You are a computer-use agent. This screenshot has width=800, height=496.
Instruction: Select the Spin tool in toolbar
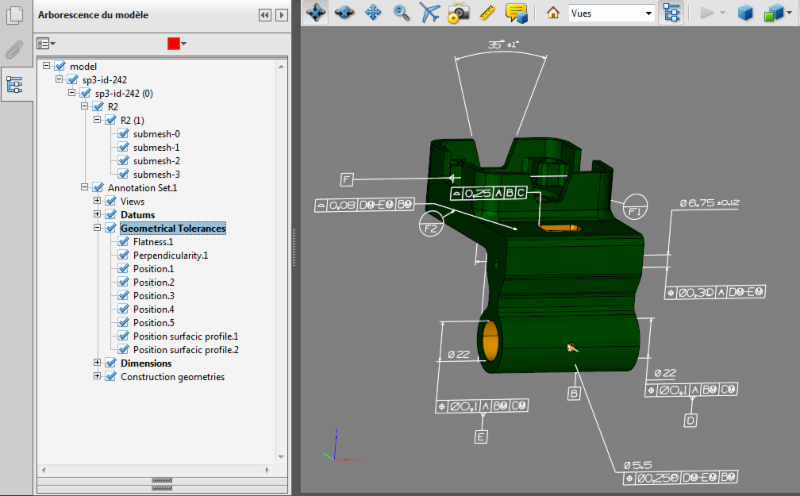pyautogui.click(x=344, y=13)
